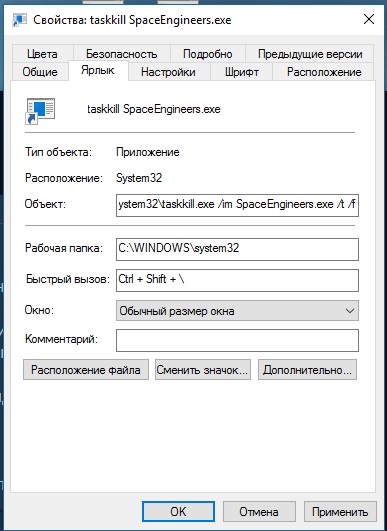Screen dimensions: 387x531
Task: Click the Расположение файла button
Action: (86, 369)
